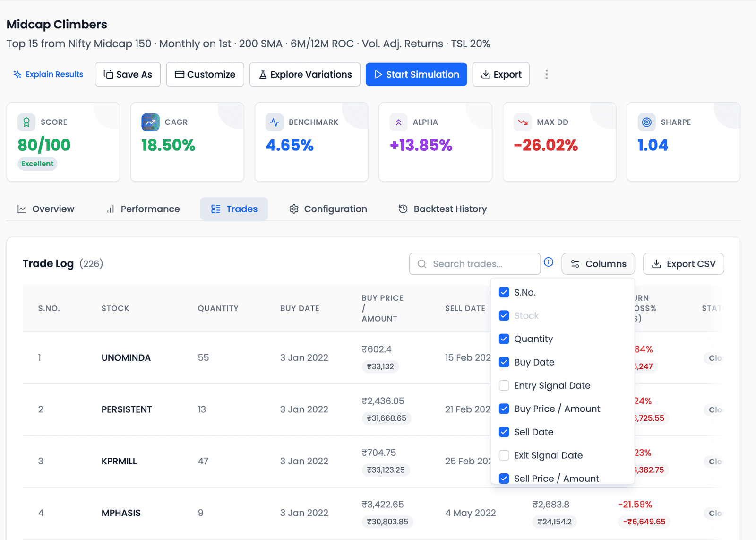The width and height of the screenshot is (756, 540).
Task: Select the PERSISTENT stock name
Action: pos(127,409)
